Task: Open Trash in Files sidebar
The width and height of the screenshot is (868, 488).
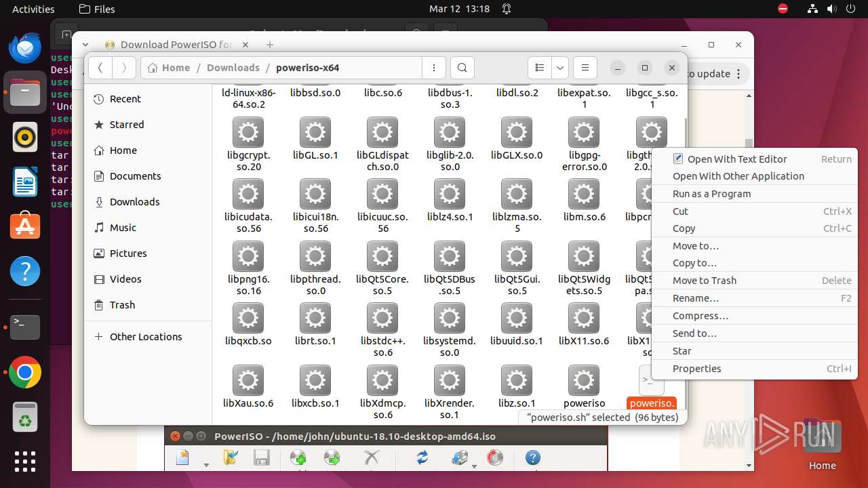Action: (x=148, y=305)
